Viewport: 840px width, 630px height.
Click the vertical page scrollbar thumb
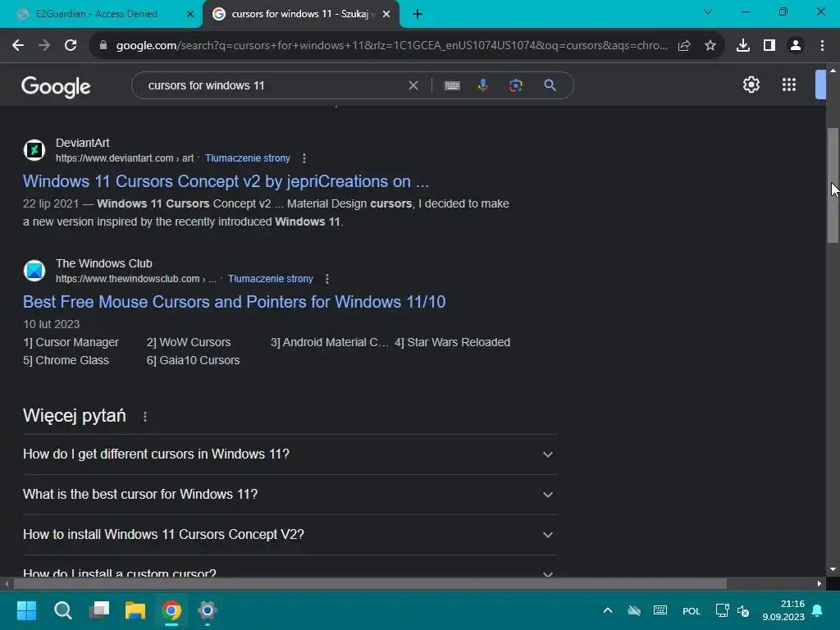coord(833,185)
